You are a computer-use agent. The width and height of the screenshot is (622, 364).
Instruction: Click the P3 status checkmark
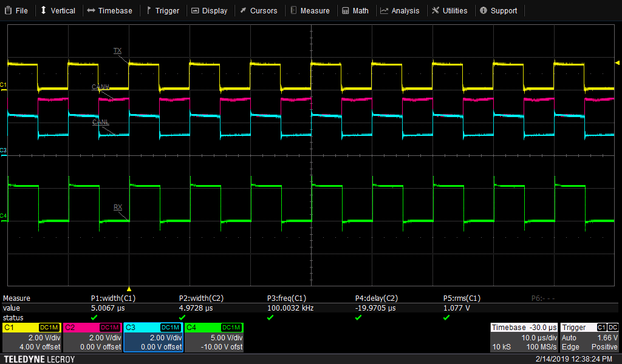(x=270, y=318)
